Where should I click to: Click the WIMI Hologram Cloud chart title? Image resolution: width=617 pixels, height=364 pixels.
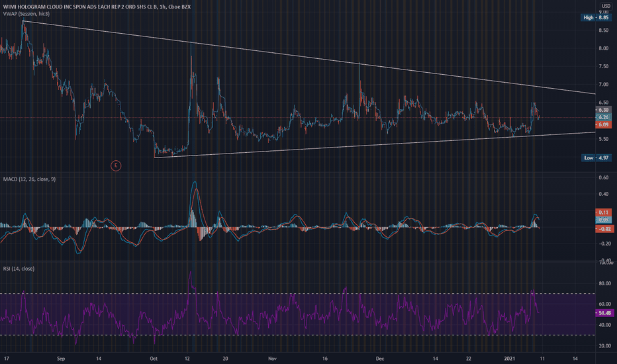pos(97,7)
